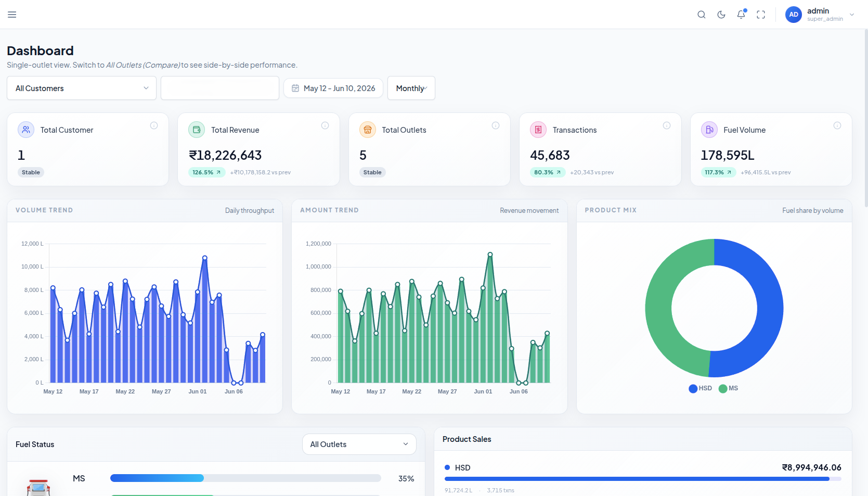Click the 35% MS fuel level label

coord(406,478)
